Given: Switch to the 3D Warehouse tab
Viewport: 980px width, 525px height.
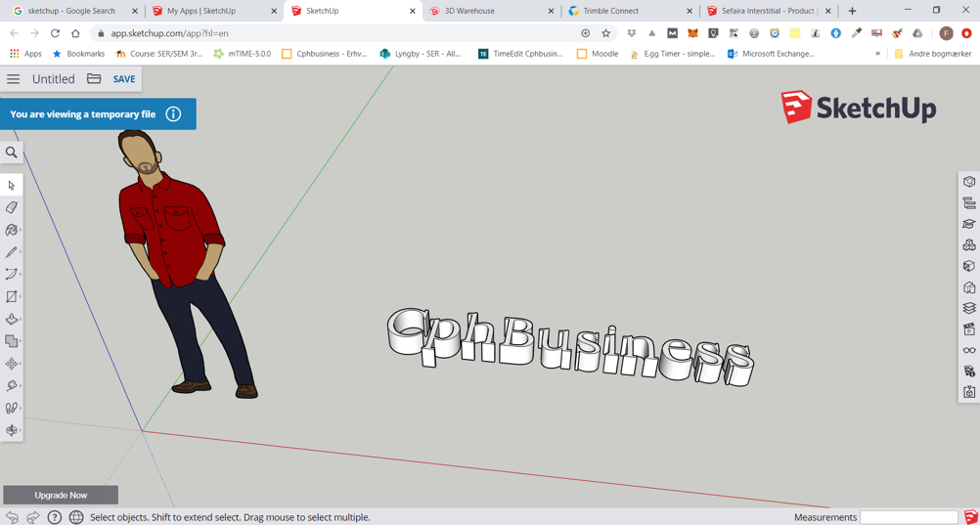Looking at the screenshot, I should click(x=492, y=11).
